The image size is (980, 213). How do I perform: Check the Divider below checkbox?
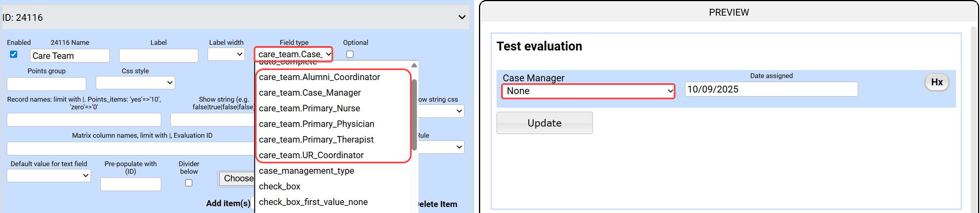click(x=189, y=183)
